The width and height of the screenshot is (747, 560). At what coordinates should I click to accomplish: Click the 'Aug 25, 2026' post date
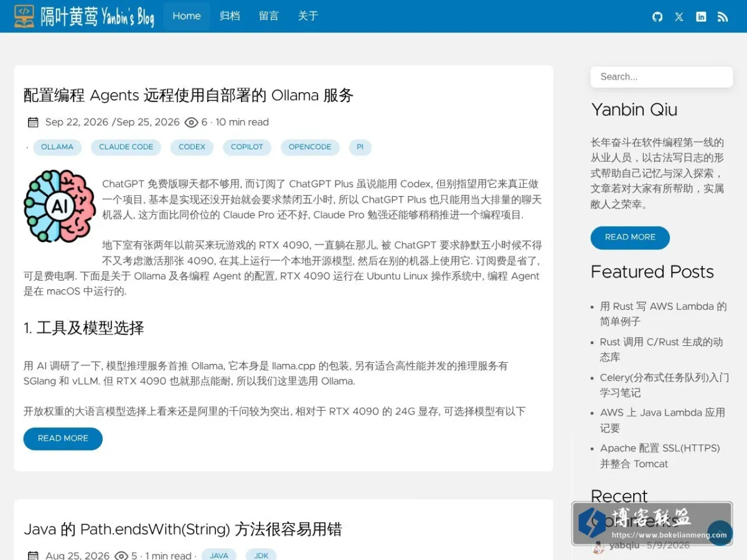coord(77,556)
